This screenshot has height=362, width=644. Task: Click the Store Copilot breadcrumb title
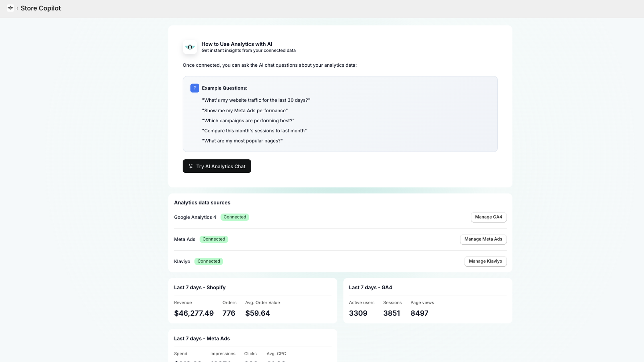point(41,8)
